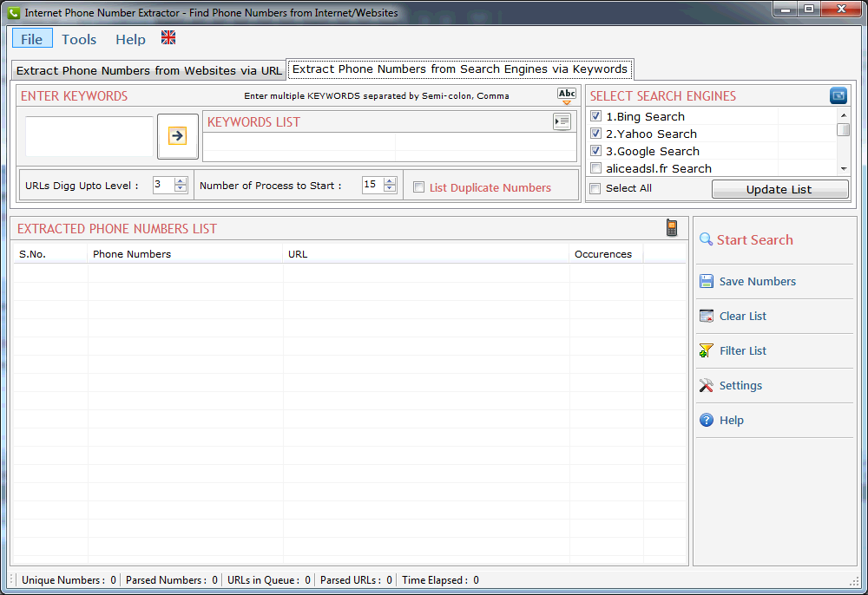Image resolution: width=868 pixels, height=595 pixels.
Task: Click Filter List link
Action: pos(743,350)
